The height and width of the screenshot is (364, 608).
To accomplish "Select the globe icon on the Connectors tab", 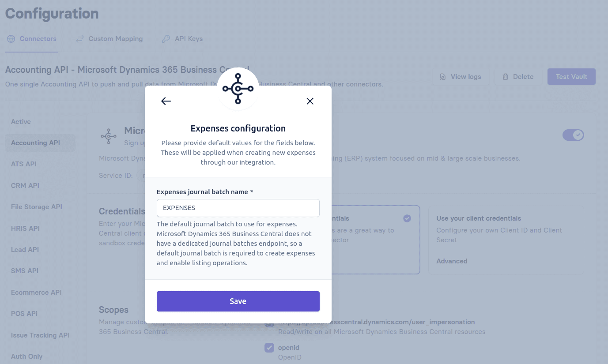I will pos(11,39).
